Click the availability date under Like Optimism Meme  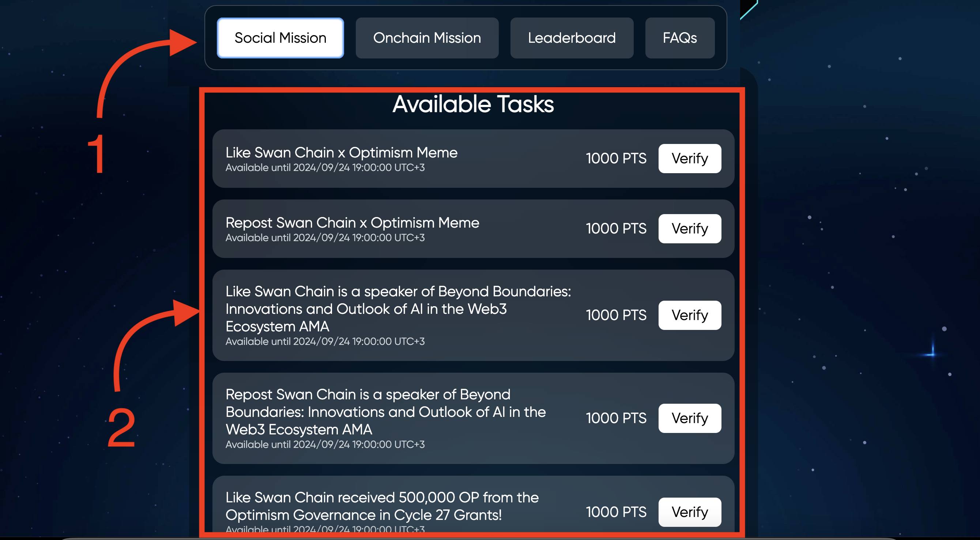325,168
